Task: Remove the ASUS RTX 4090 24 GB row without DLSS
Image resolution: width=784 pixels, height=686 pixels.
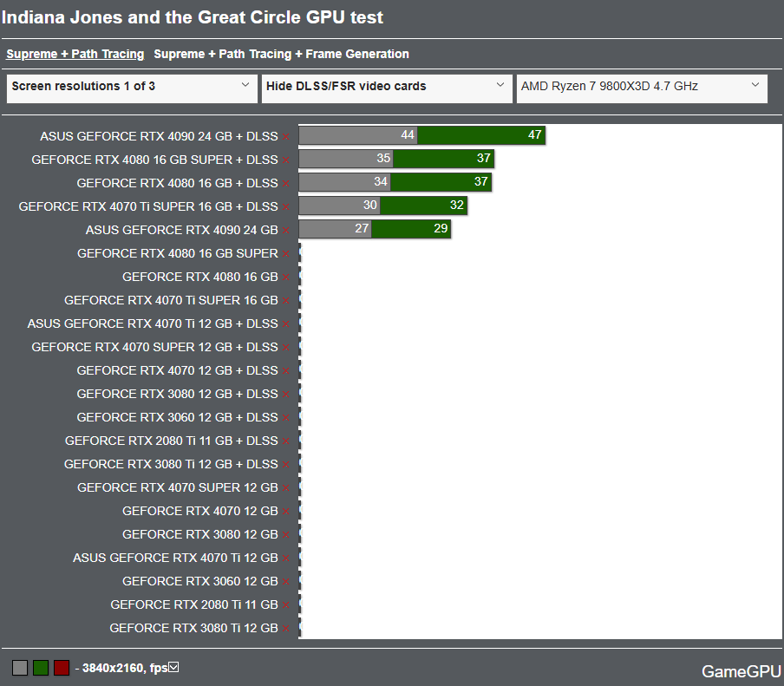Action: pyautogui.click(x=286, y=231)
